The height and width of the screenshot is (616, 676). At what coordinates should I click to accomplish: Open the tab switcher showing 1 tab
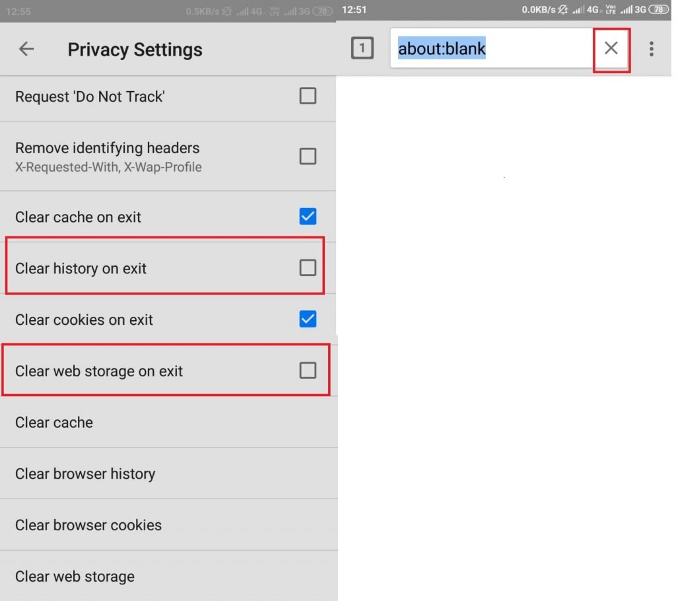362,48
